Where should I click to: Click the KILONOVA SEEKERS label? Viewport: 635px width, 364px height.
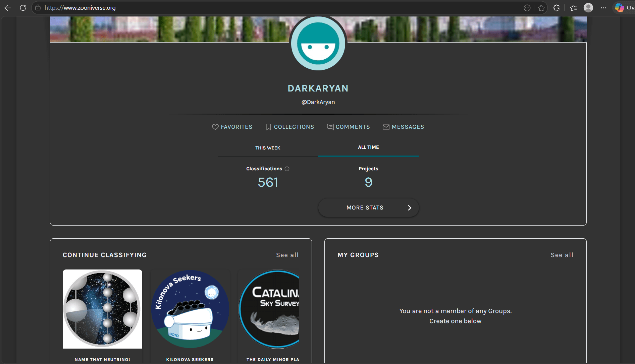click(190, 360)
